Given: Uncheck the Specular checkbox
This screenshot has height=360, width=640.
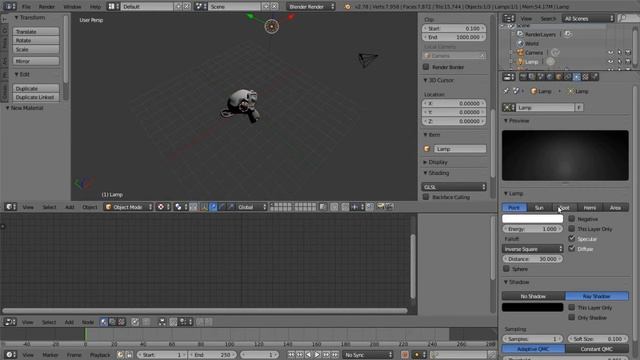Looking at the screenshot, I should [571, 238].
